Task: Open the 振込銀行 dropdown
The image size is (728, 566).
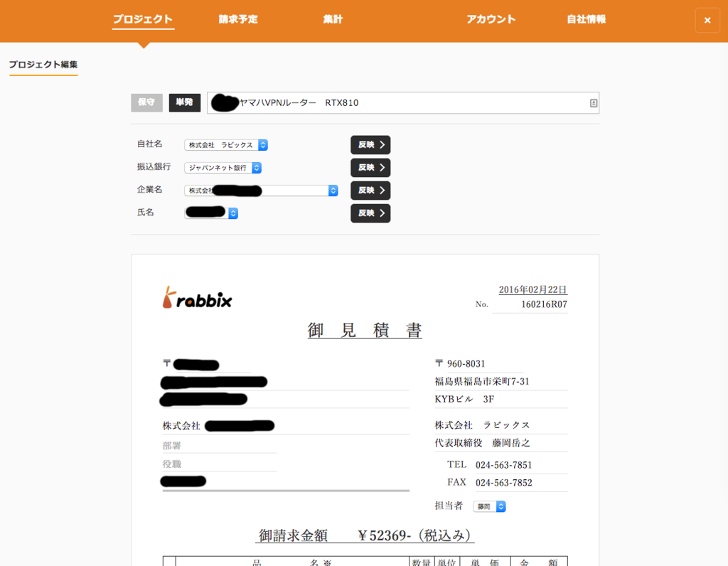Action: pyautogui.click(x=223, y=168)
